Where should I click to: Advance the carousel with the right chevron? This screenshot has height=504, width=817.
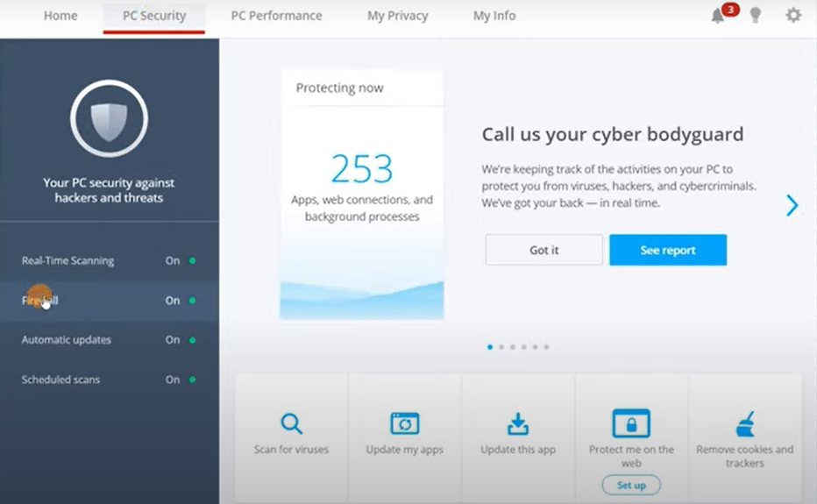tap(792, 205)
